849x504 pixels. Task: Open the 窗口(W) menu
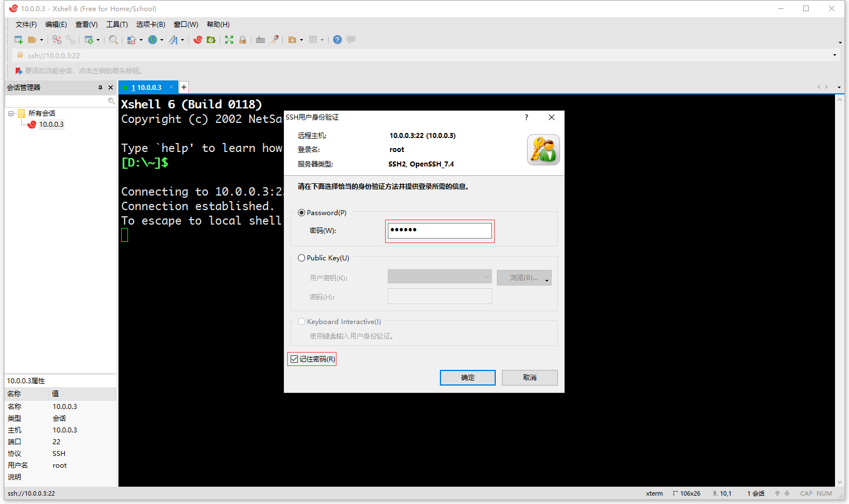[186, 25]
